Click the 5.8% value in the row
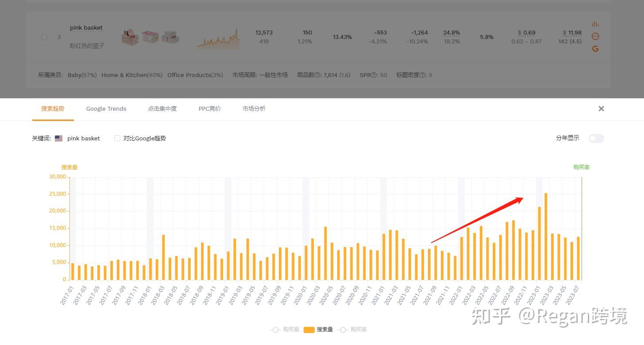The image size is (644, 345). point(486,37)
